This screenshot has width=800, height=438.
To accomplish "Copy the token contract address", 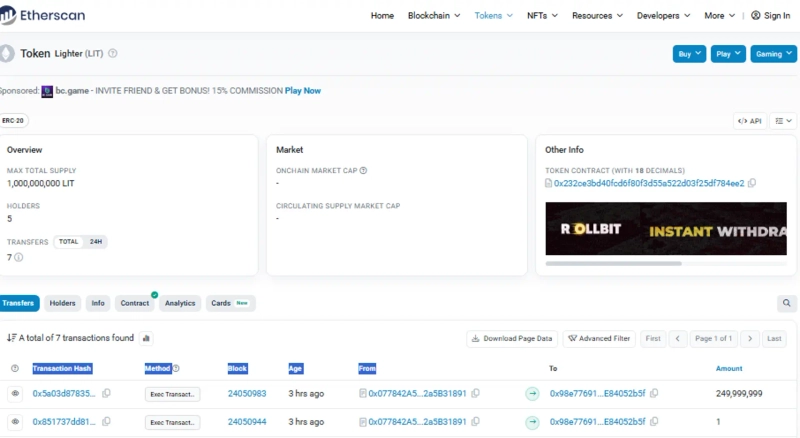I will click(752, 183).
